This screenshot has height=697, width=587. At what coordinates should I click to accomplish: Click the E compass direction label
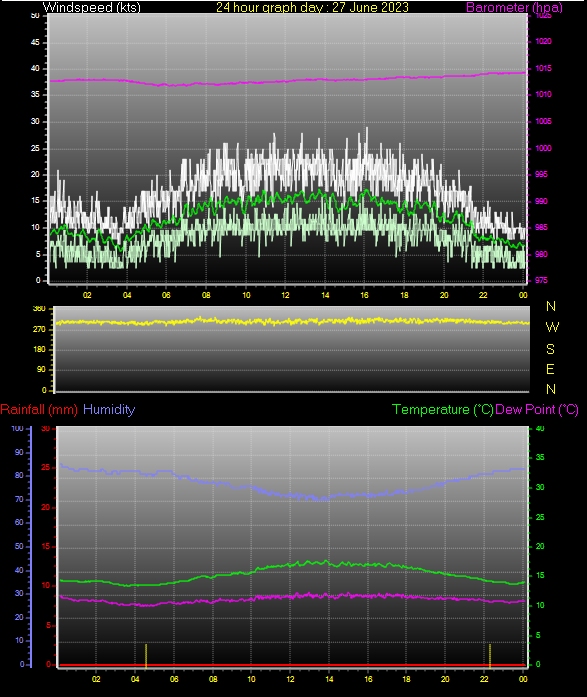[550, 369]
